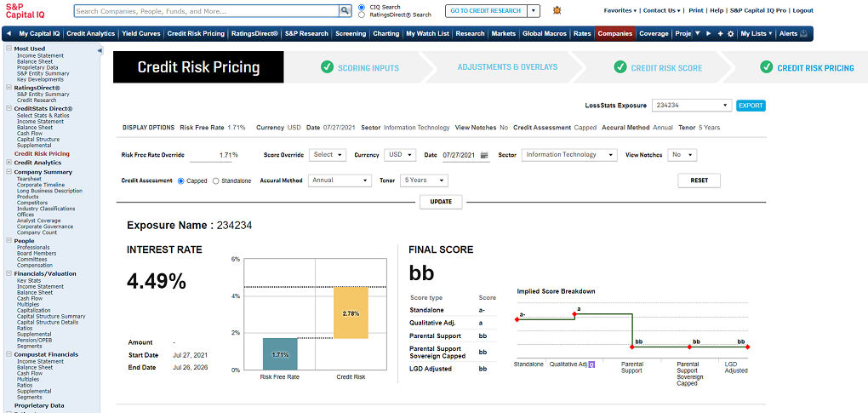Expand the Credit Analytics sidebar section

click(9, 163)
